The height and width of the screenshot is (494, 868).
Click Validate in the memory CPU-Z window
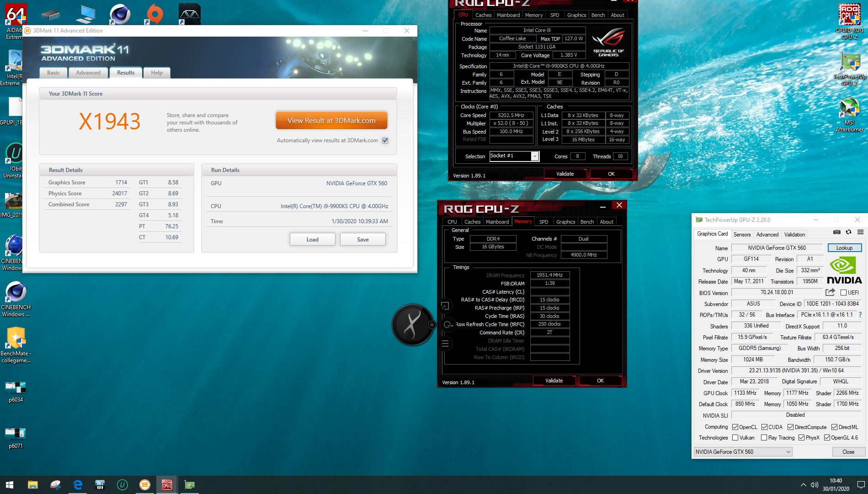pyautogui.click(x=554, y=381)
